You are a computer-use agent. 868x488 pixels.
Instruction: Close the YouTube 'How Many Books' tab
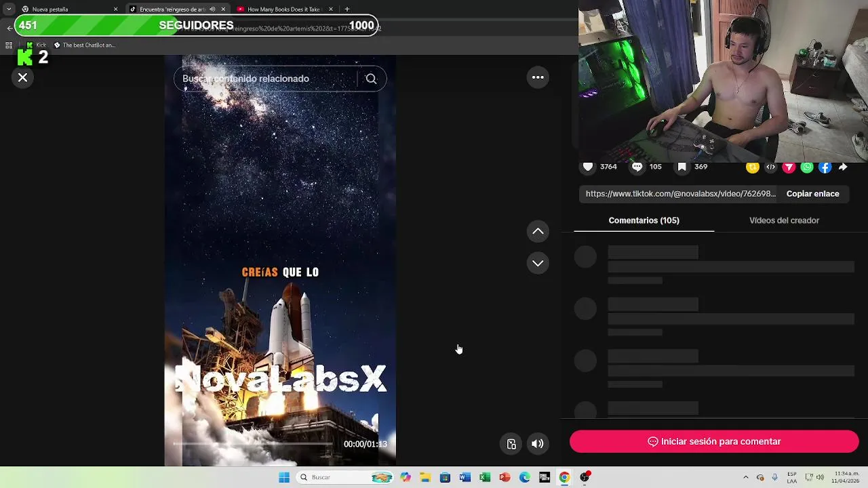click(x=331, y=9)
